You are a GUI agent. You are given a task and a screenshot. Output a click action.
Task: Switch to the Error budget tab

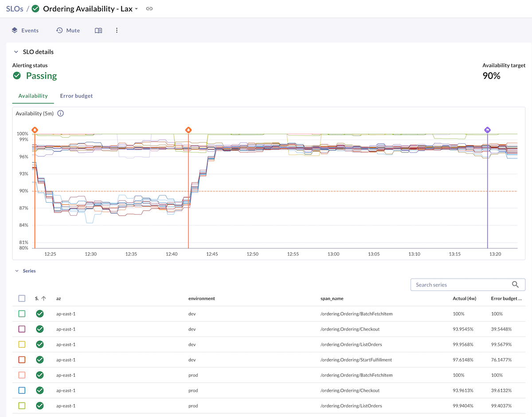click(76, 96)
